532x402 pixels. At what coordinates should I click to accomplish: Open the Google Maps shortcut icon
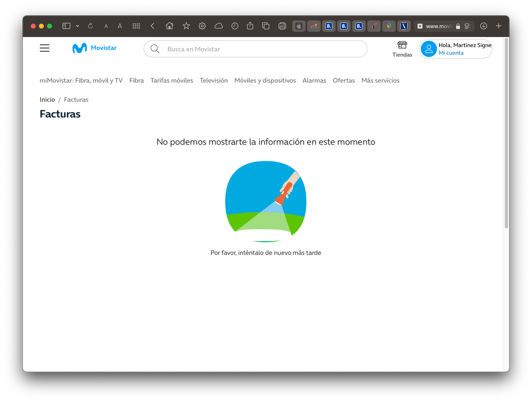point(388,26)
